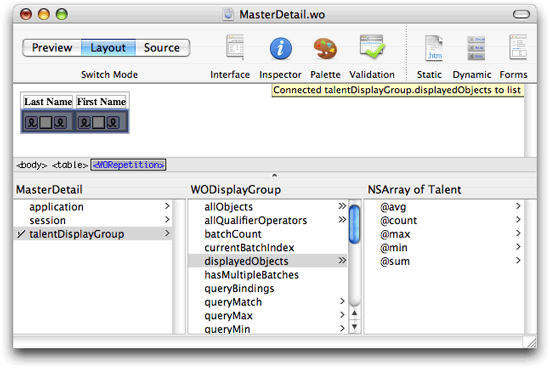Image resolution: width=550 pixels, height=370 pixels.
Task: Expand queryMatch row arrow
Action: click(342, 301)
